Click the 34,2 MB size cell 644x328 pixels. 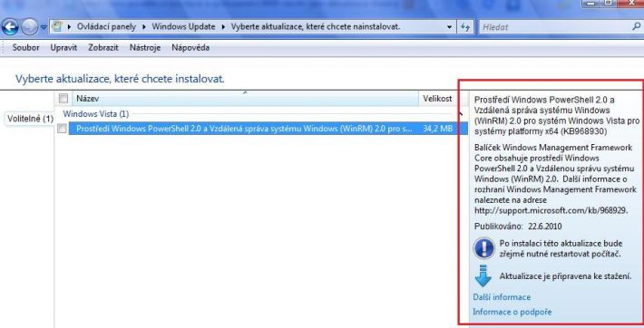(438, 129)
